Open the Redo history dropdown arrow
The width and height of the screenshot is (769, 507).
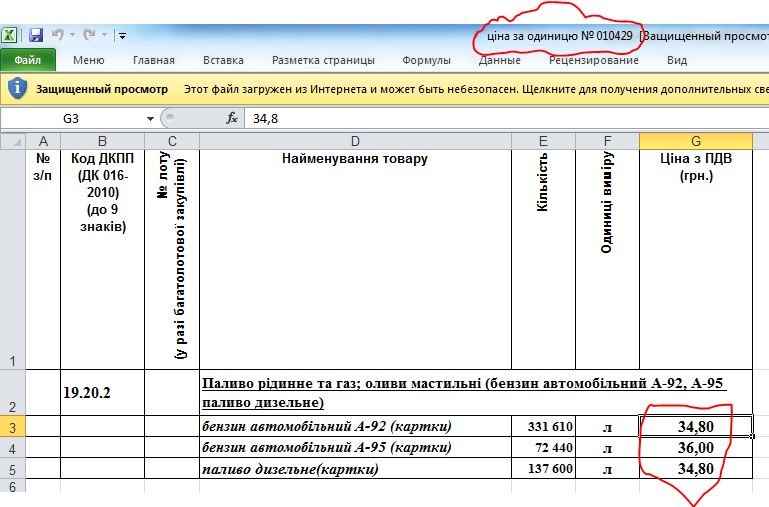104,35
